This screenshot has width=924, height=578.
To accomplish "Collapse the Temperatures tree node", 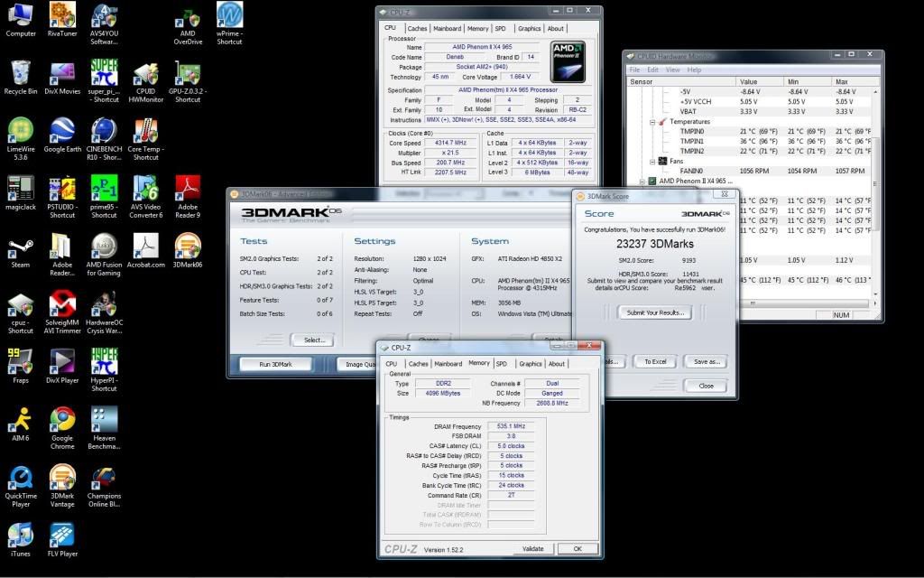I will tap(652, 122).
